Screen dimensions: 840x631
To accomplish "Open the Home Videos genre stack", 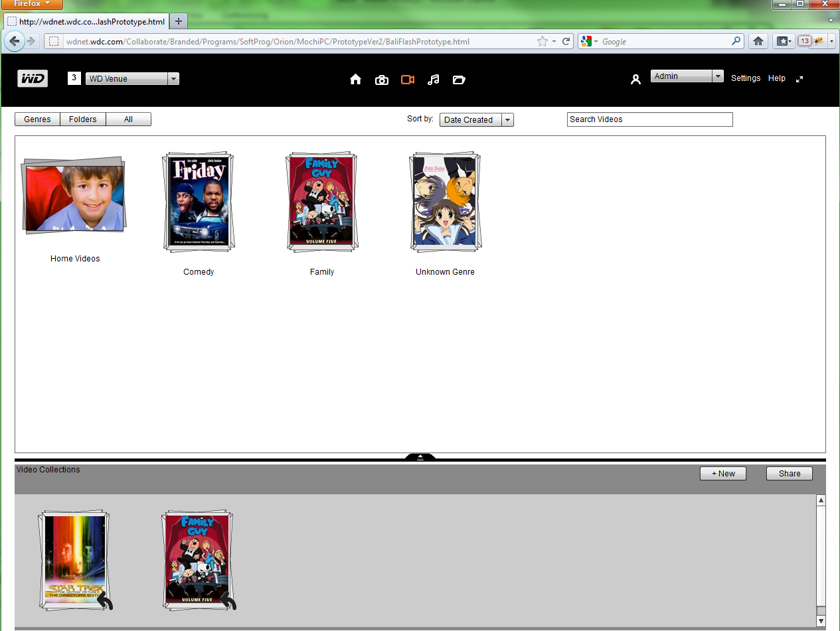I will pos(74,195).
